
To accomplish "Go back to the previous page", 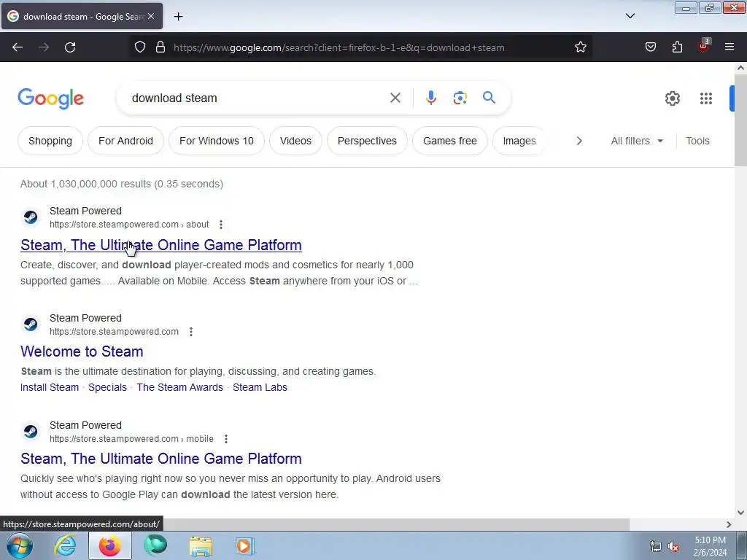I will [x=18, y=47].
